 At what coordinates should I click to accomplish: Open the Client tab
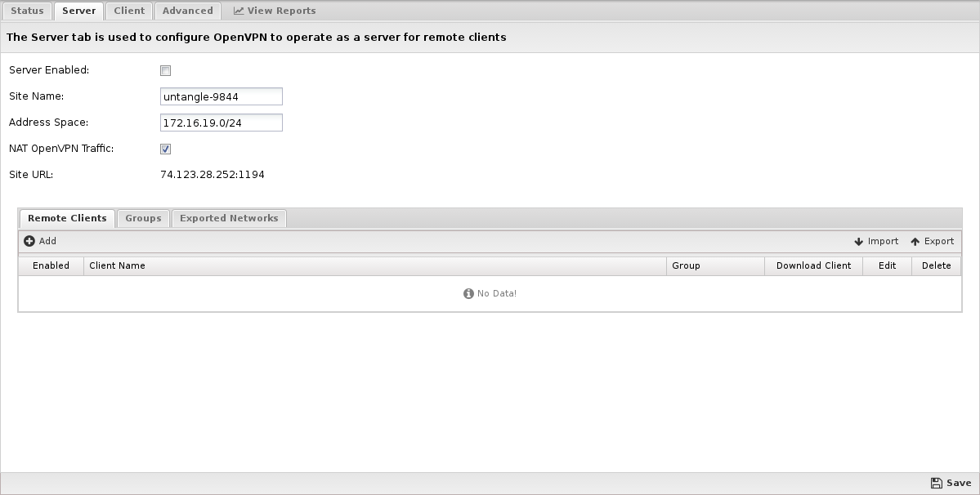(x=129, y=11)
